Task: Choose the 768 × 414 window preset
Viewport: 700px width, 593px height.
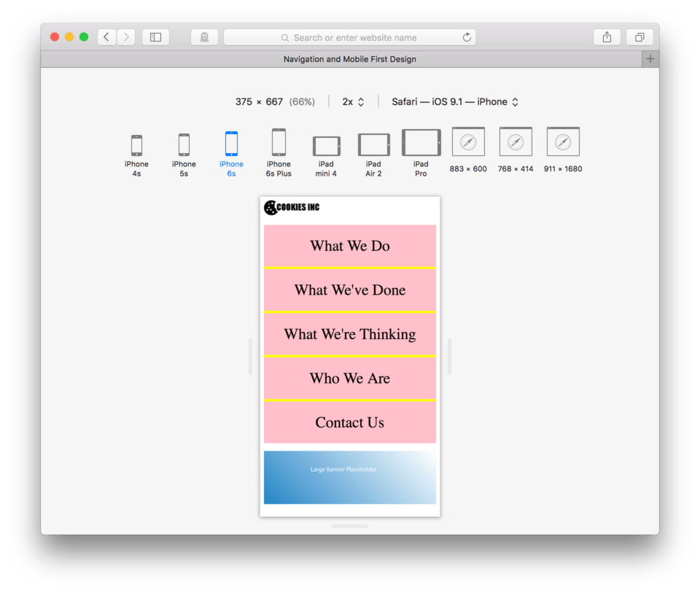Action: coord(516,150)
